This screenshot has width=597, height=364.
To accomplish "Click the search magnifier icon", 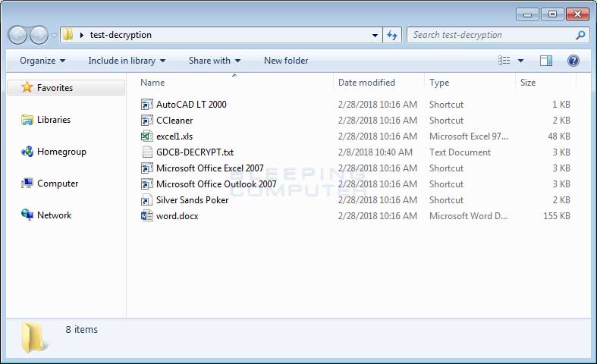I will point(580,35).
